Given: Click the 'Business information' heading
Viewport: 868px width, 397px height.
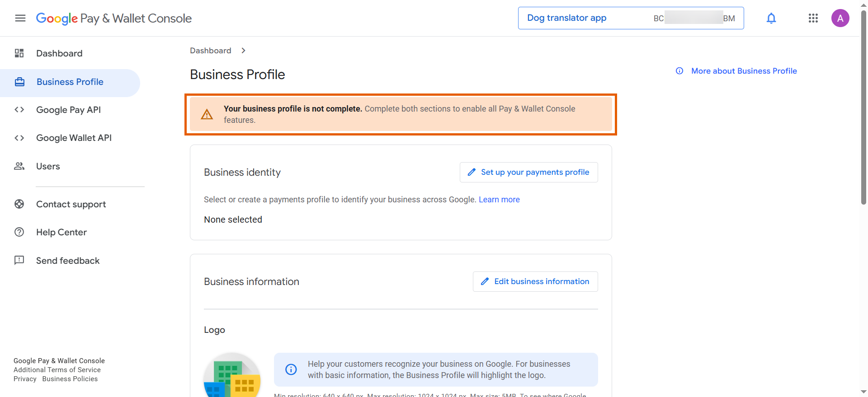Looking at the screenshot, I should (x=251, y=281).
